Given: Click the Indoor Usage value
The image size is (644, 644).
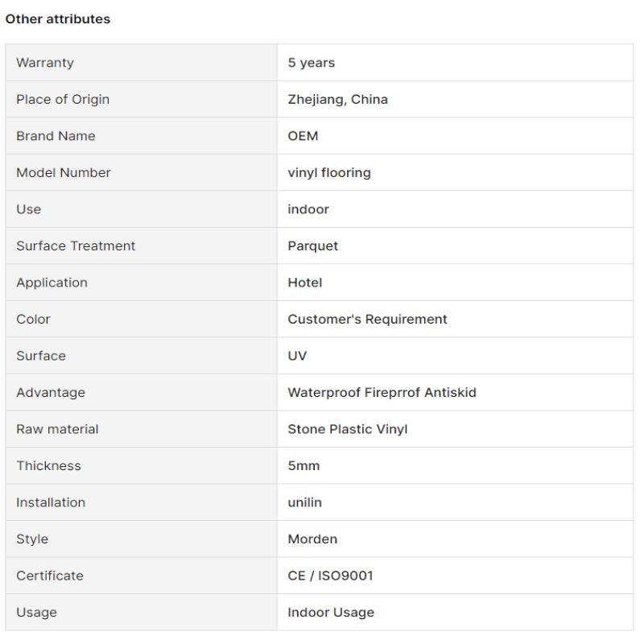Looking at the screenshot, I should tap(331, 613).
